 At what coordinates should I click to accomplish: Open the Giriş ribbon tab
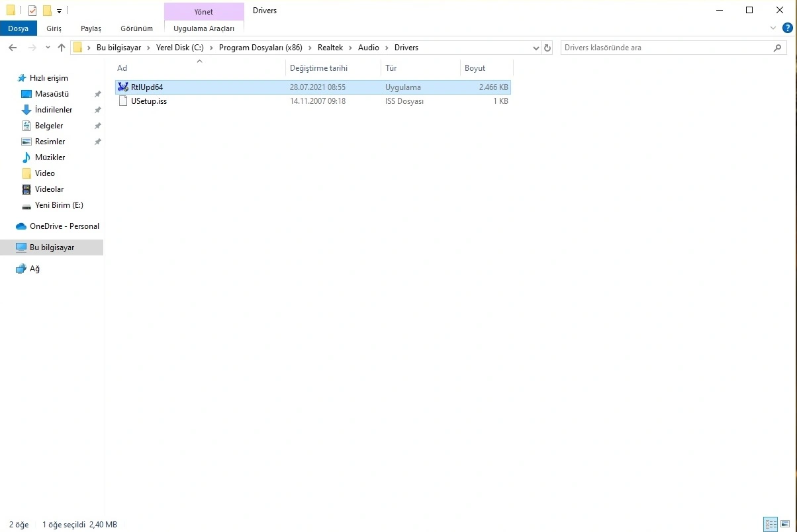coord(54,28)
